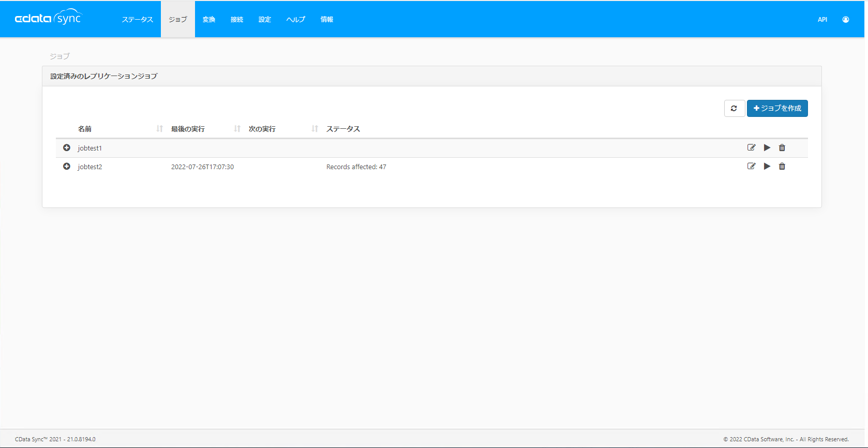The height and width of the screenshot is (448, 868).
Task: Open the API link
Action: click(x=822, y=20)
